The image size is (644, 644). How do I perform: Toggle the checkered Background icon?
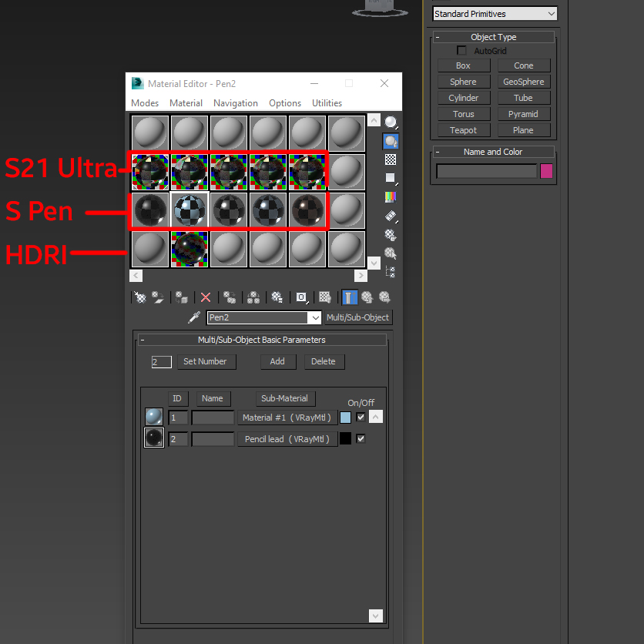[x=391, y=159]
